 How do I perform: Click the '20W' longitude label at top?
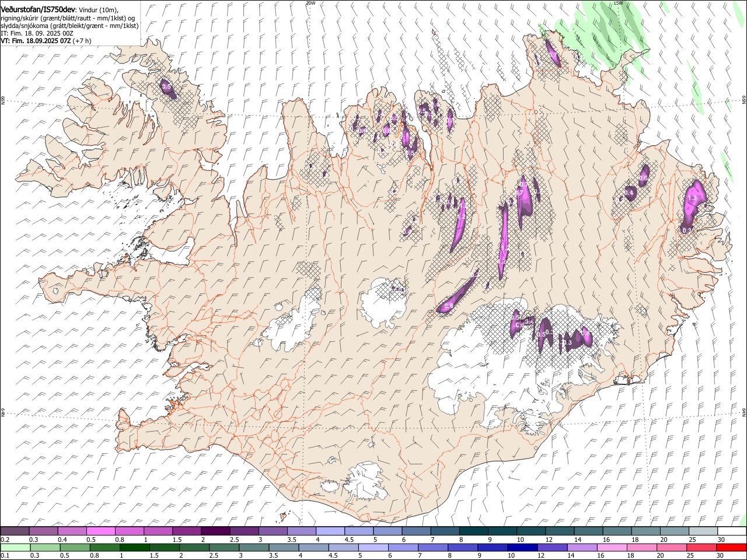point(310,3)
